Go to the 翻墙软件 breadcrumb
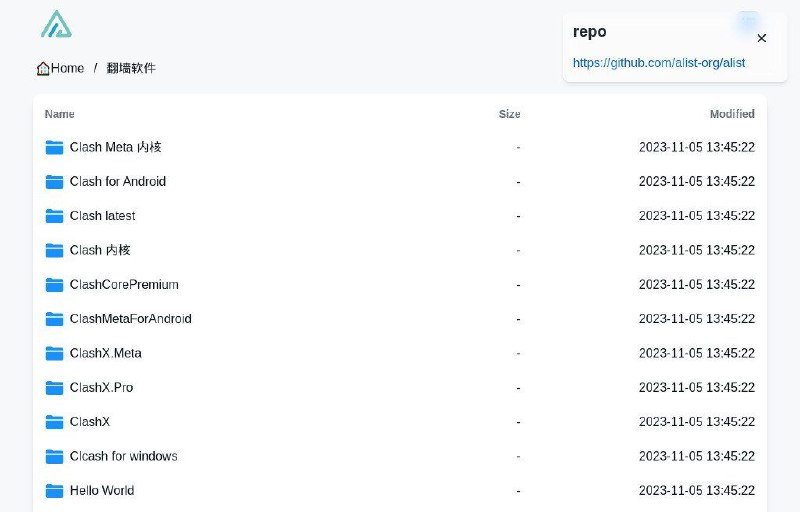The image size is (800, 512). tap(131, 69)
